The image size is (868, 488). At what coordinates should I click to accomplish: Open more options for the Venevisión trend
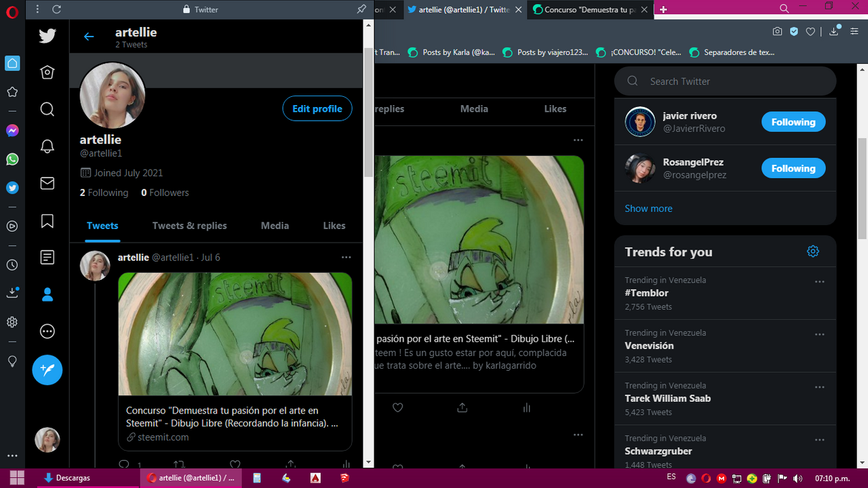[x=819, y=334]
